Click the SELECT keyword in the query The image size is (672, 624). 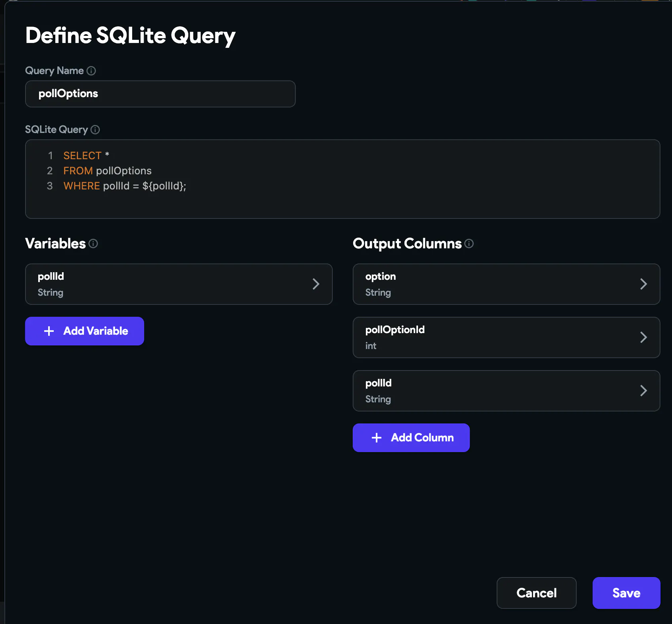82,156
